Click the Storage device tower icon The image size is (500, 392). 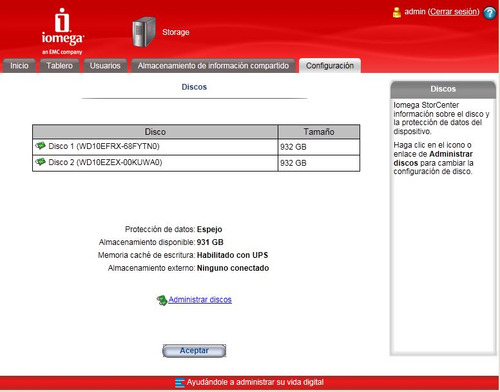[144, 32]
